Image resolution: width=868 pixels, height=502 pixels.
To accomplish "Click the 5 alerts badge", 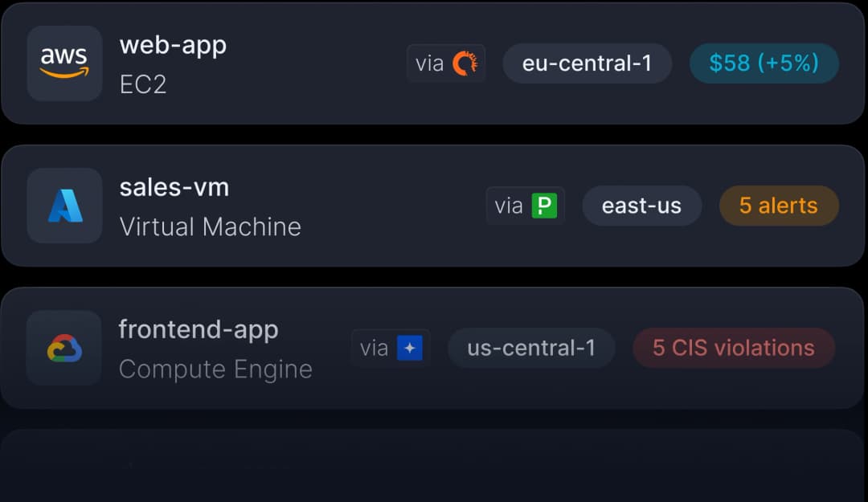I will [779, 206].
